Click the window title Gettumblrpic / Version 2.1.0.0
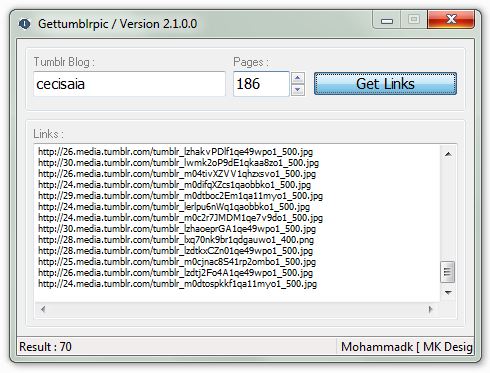The image size is (490, 373). pos(117,24)
